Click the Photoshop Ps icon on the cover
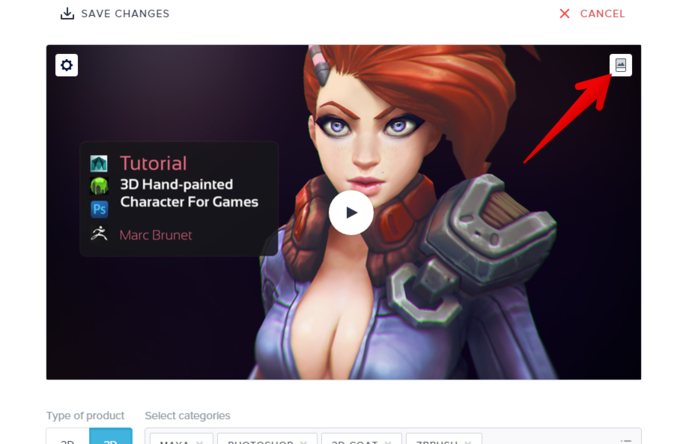 pos(99,209)
